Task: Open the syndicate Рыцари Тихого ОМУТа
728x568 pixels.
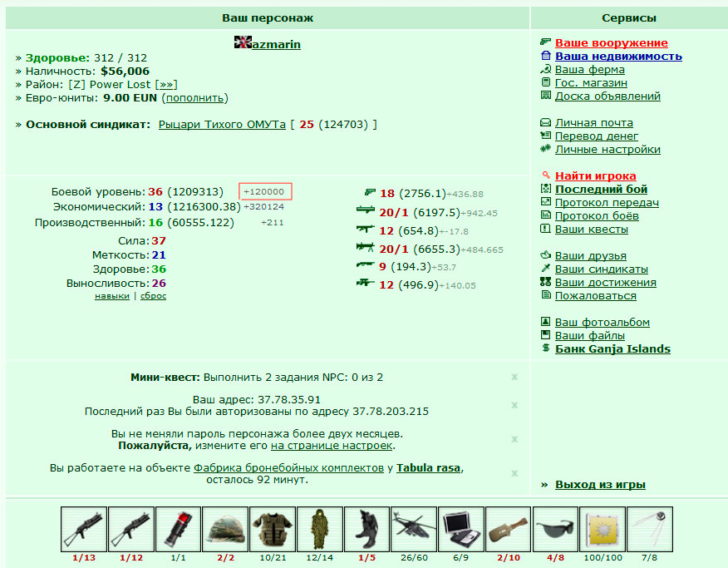Action: (x=222, y=125)
